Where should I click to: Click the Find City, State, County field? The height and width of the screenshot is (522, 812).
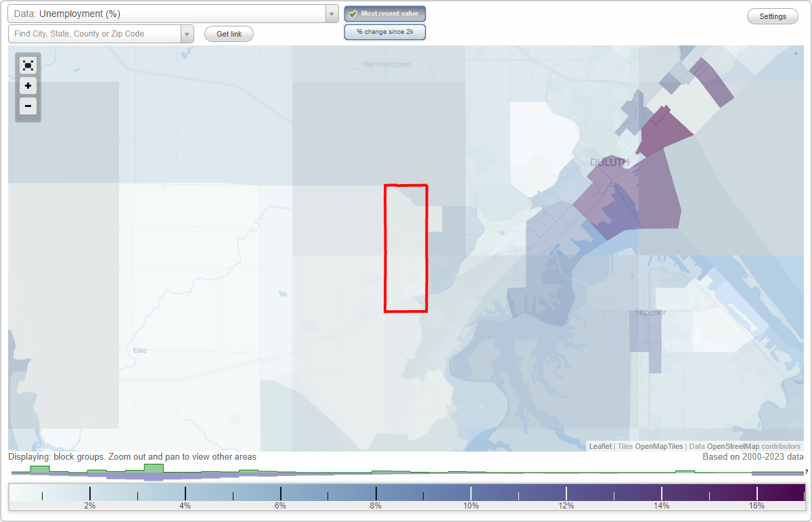click(95, 34)
